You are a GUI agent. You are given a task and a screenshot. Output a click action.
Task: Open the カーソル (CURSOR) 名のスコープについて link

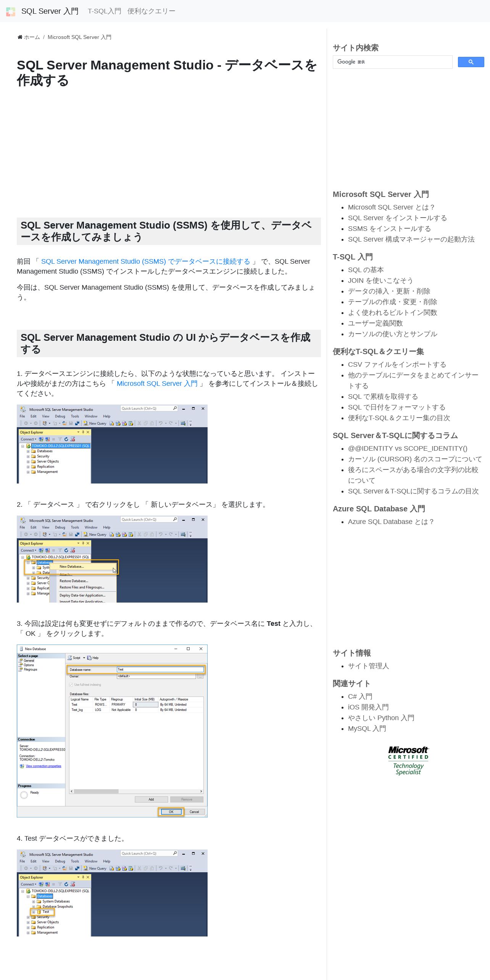415,459
